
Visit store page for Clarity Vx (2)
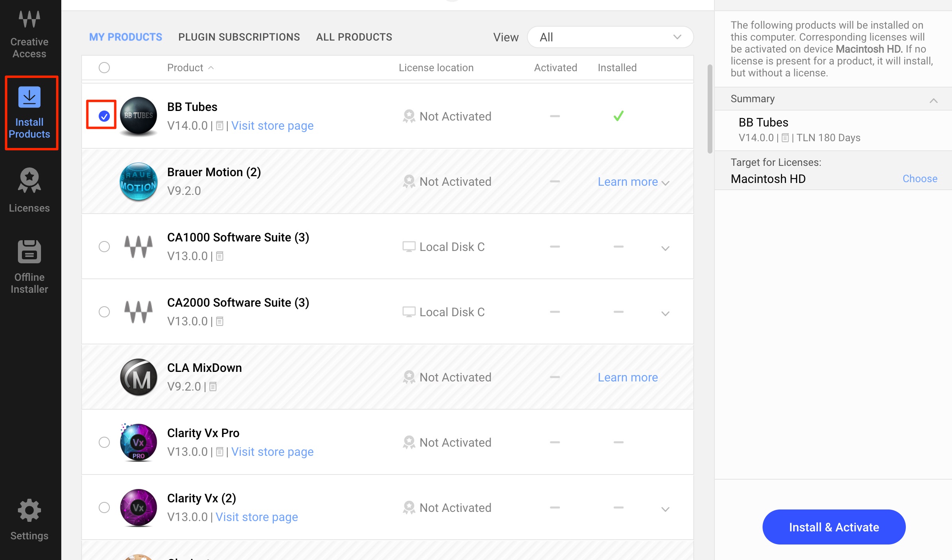pyautogui.click(x=257, y=517)
